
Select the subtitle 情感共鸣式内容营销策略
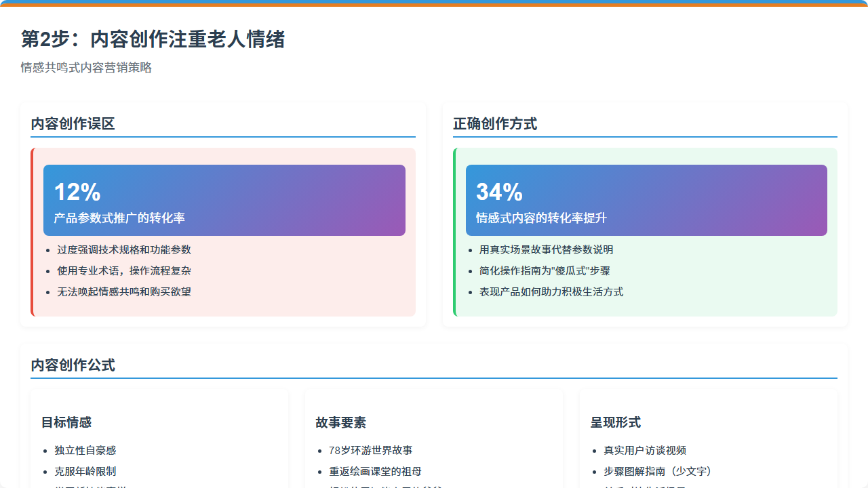(x=86, y=68)
